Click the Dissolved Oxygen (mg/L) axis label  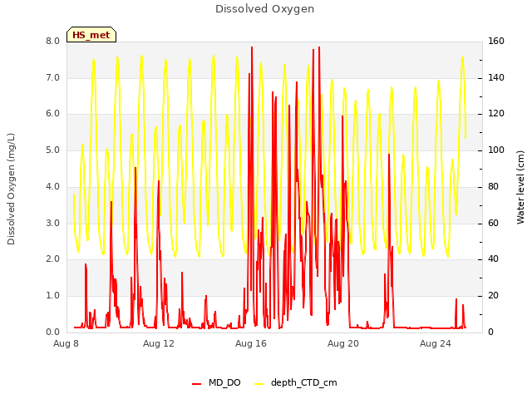[11, 189]
